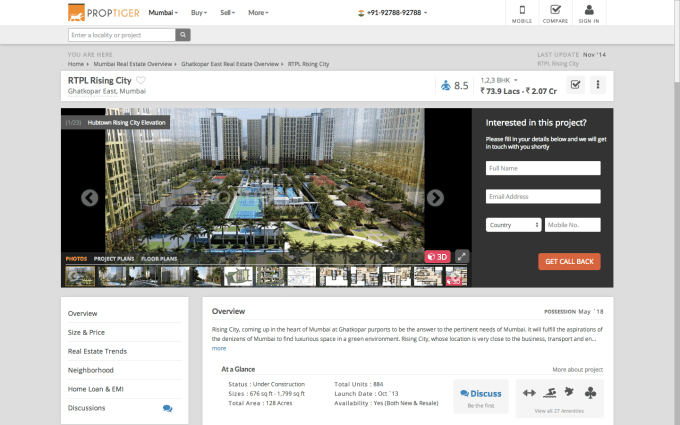Viewport: 680px width, 425px height.
Task: Switch to the Floor Plans tab
Action: (x=159, y=259)
